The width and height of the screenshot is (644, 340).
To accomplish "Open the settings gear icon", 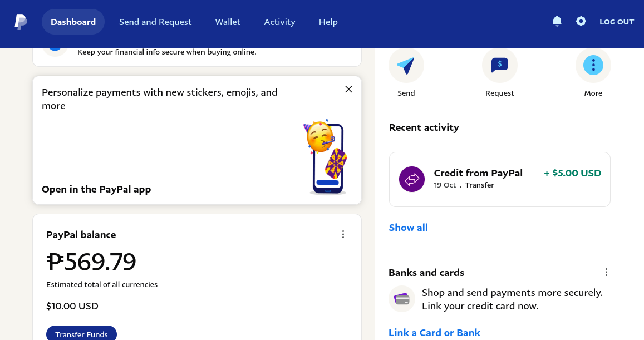I will 581,21.
